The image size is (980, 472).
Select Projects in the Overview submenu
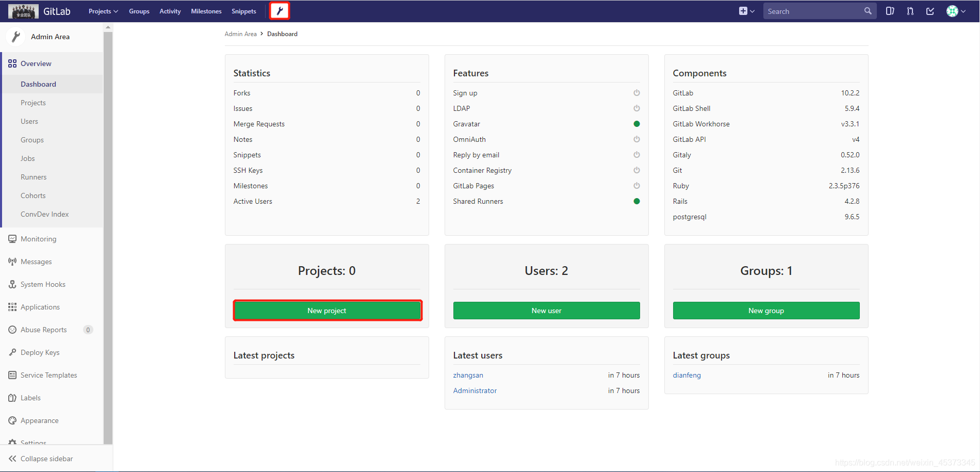(33, 103)
